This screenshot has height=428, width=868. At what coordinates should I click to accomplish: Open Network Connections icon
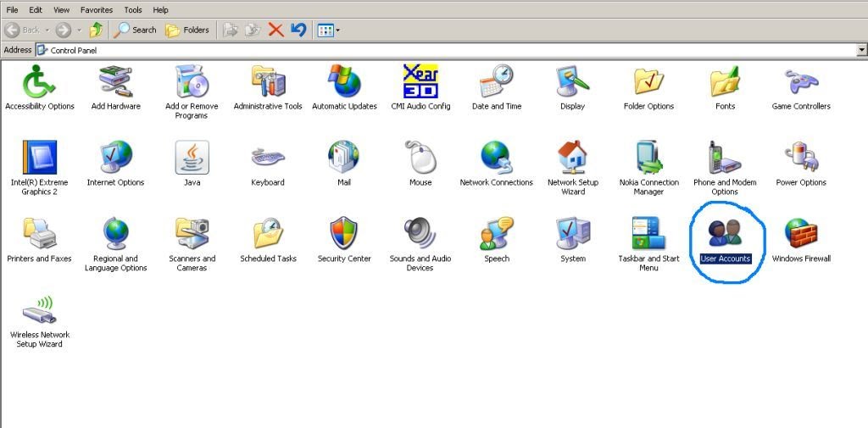pyautogui.click(x=497, y=158)
